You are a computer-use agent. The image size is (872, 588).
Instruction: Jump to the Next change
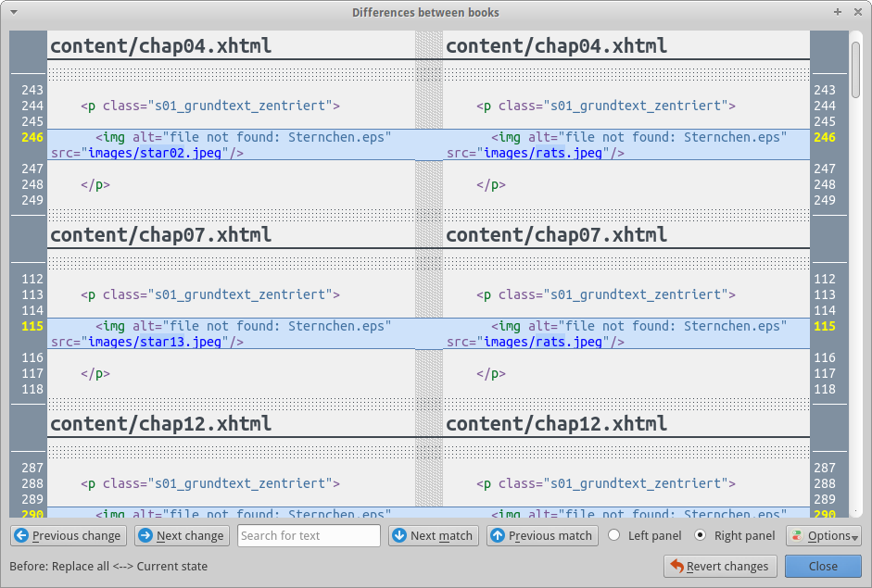point(181,535)
